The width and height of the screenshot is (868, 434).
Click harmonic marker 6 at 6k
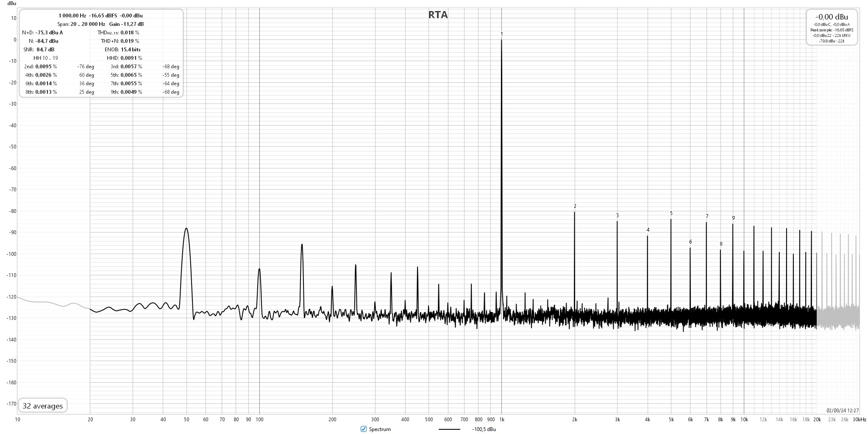(x=690, y=242)
